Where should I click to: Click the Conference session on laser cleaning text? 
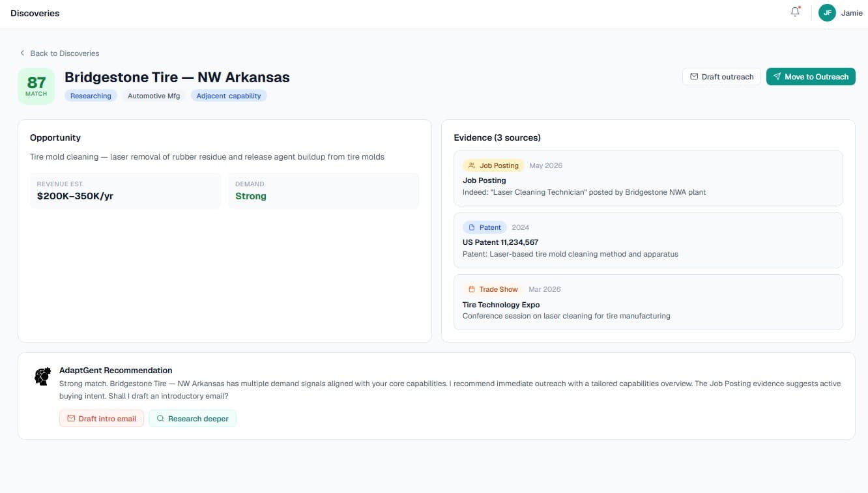point(566,316)
